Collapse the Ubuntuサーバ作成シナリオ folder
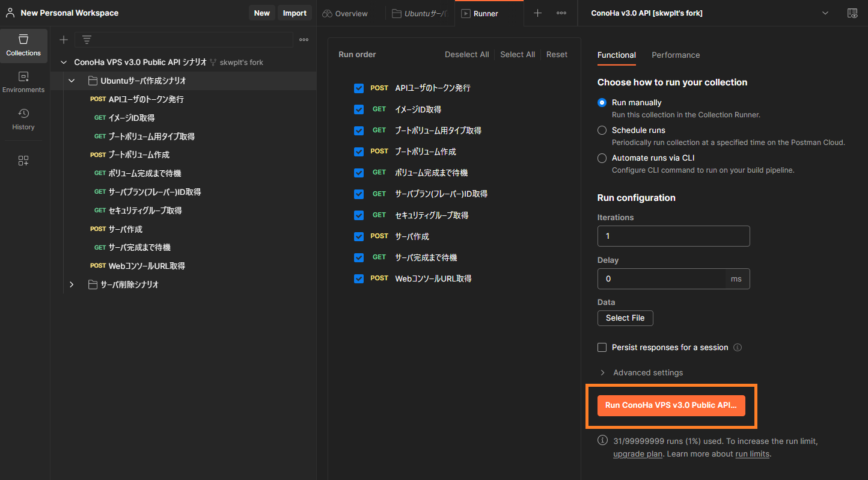Screen dimensions: 868x480 pyautogui.click(x=72, y=81)
